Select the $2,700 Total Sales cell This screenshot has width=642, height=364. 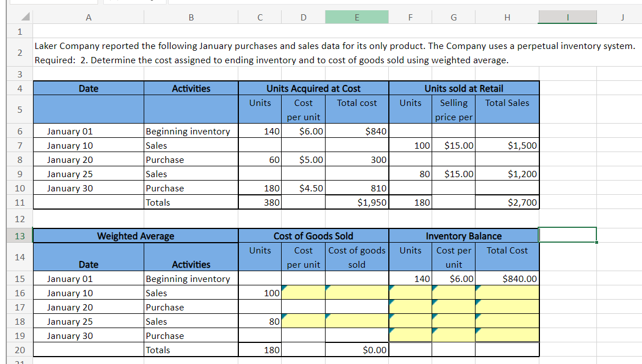coord(507,202)
